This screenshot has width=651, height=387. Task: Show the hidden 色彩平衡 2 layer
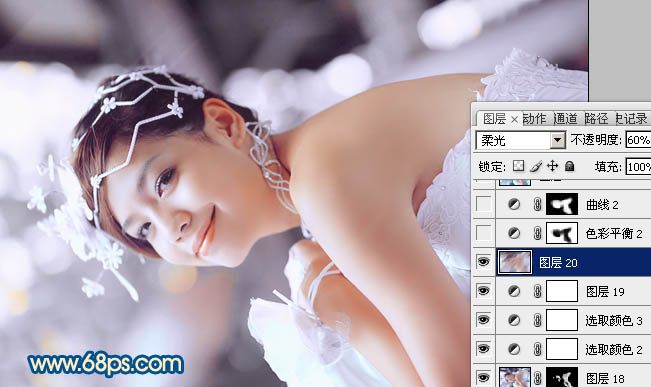pyautogui.click(x=483, y=233)
